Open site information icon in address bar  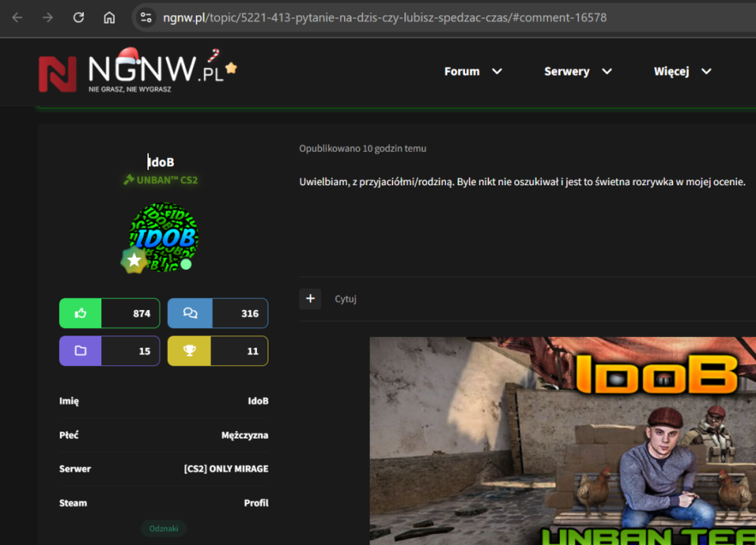point(146,18)
